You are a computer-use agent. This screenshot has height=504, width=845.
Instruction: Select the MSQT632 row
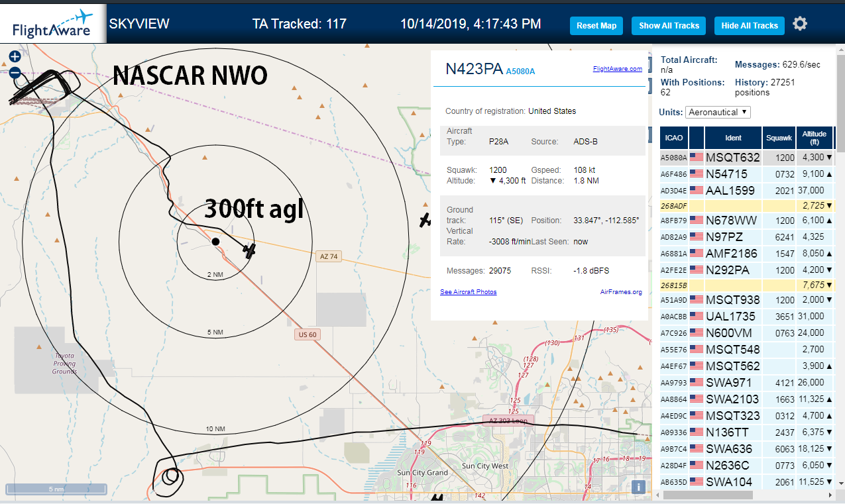point(746,158)
